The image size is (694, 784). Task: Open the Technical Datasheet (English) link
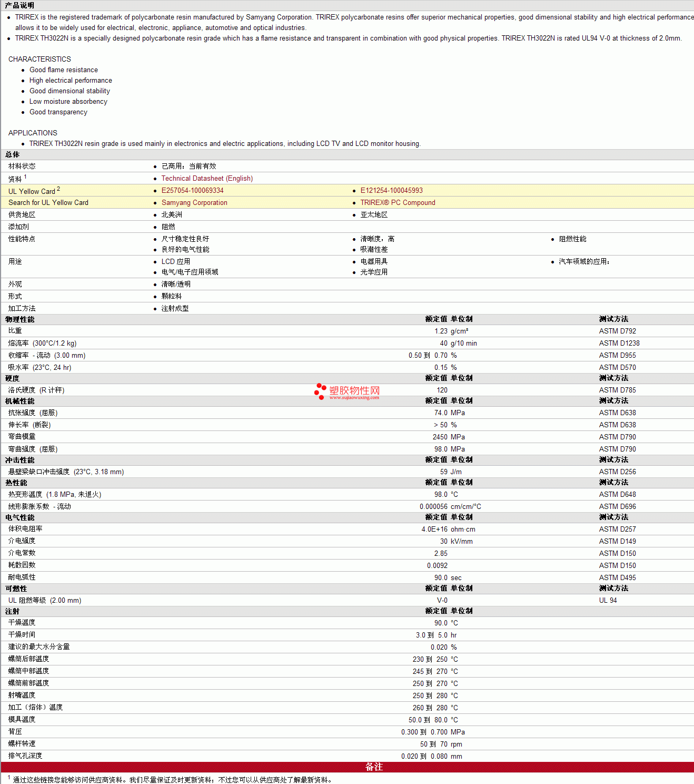(x=207, y=179)
